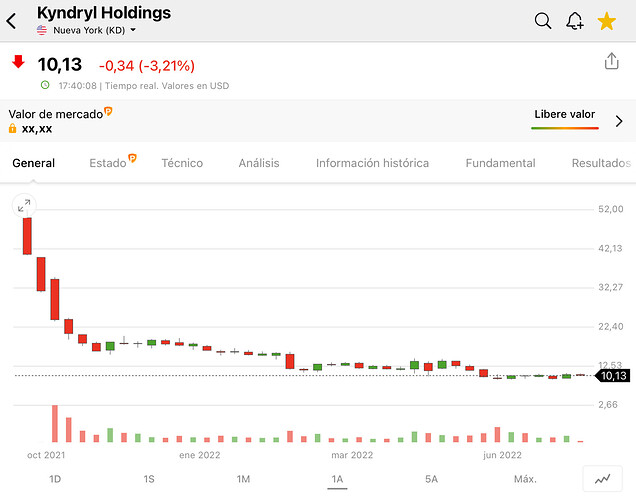
Task: Click the Kyndryl Holdings title
Action: point(104,13)
